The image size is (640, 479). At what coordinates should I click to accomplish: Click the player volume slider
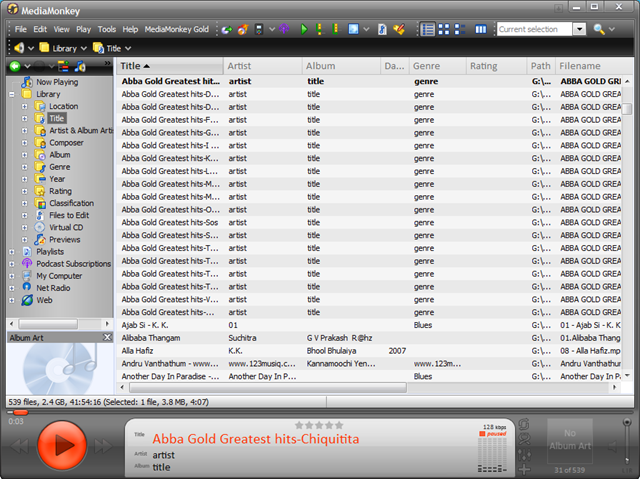(x=627, y=442)
